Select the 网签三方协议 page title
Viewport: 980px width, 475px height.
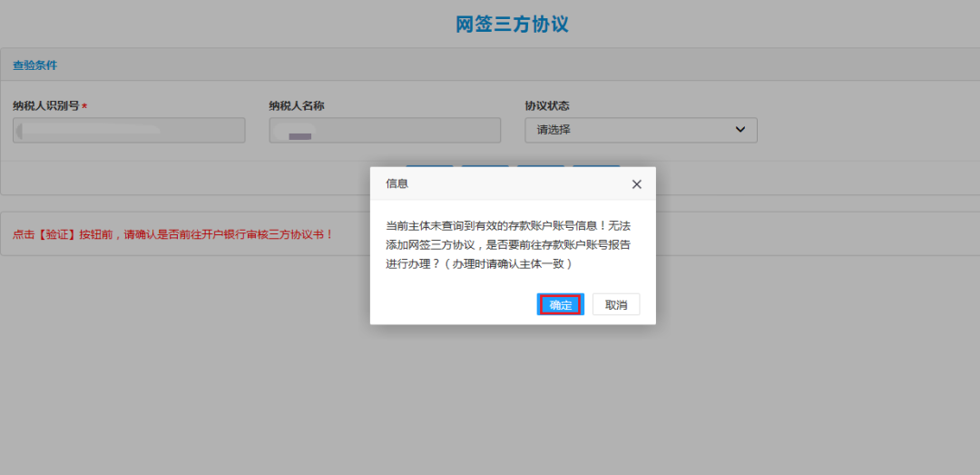pyautogui.click(x=512, y=24)
